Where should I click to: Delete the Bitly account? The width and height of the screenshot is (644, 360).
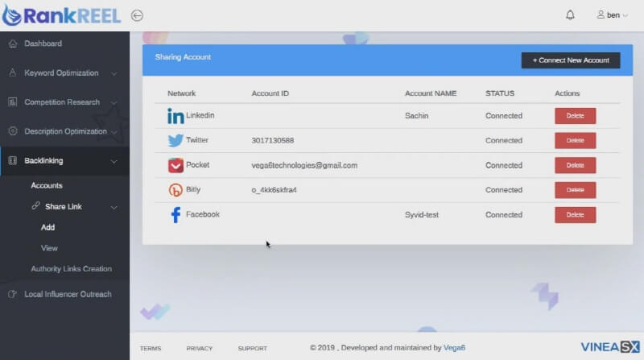pos(575,190)
